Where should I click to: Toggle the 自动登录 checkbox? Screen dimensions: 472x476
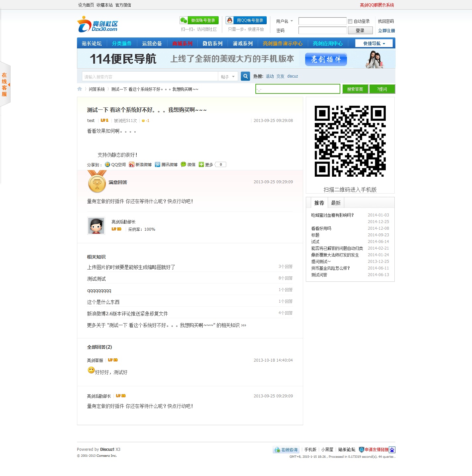tap(350, 21)
